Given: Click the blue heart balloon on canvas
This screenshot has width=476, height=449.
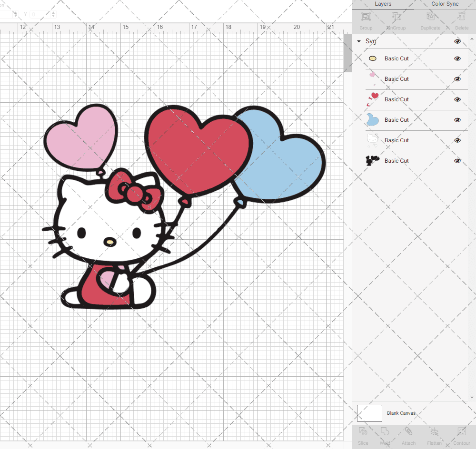Looking at the screenshot, I should click(x=282, y=164).
